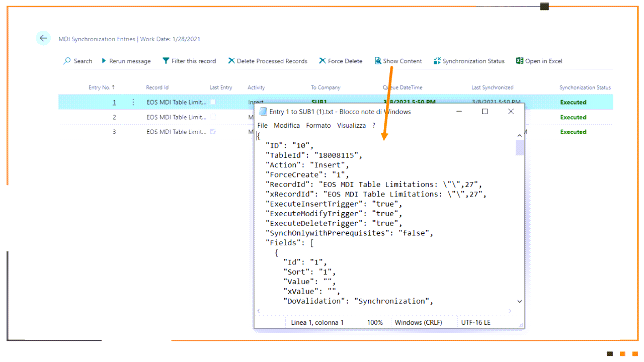Viewport: 644px width, 362px height.
Task: Click the UTF-16 LE status bar entry
Action: tap(476, 322)
